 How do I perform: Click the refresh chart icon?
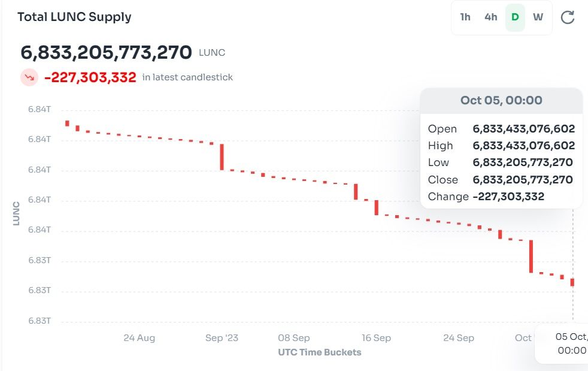pos(567,17)
